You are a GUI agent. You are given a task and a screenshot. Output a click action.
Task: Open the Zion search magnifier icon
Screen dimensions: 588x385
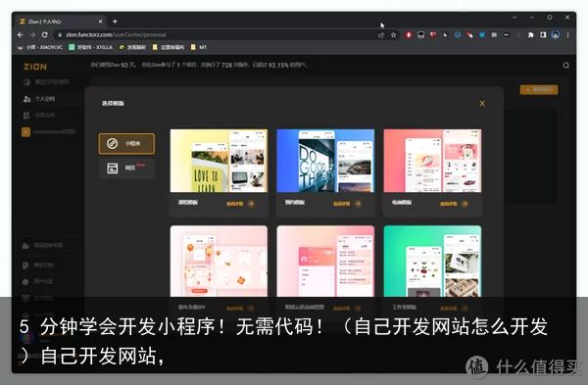(x=565, y=66)
